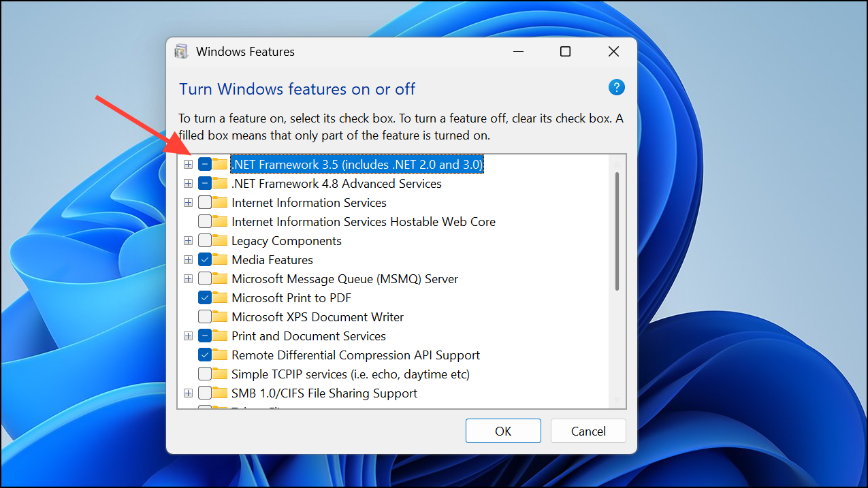
Task: Check Simple TCPIP services checkbox
Action: click(x=204, y=374)
